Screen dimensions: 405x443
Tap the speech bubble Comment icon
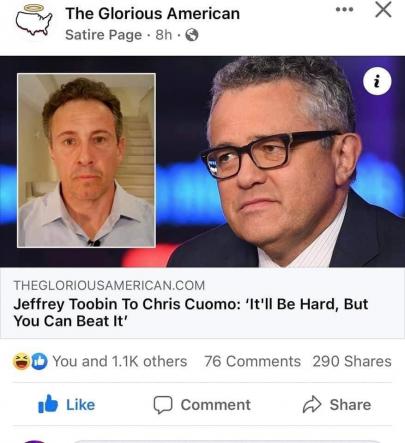163,405
